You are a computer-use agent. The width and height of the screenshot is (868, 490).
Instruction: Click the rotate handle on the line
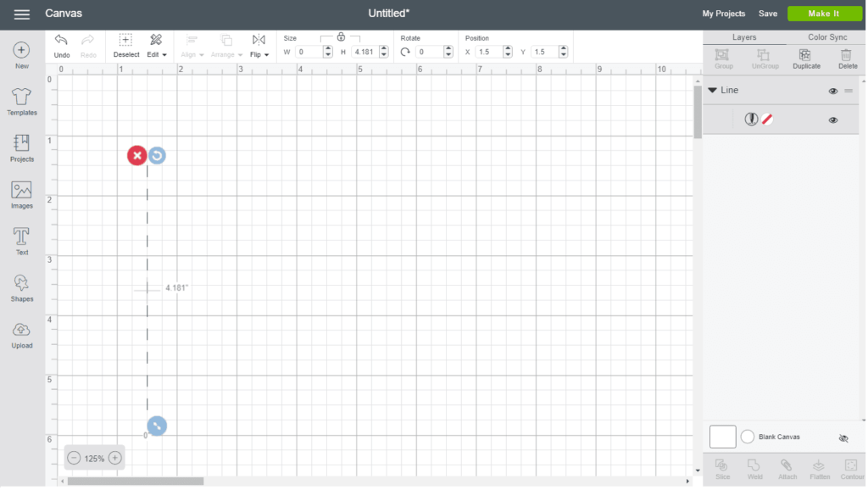click(157, 156)
